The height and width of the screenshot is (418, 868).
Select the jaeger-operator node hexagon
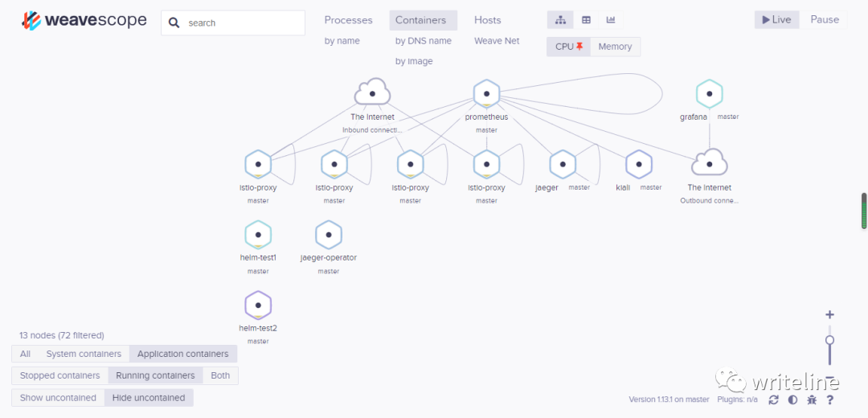(x=329, y=234)
